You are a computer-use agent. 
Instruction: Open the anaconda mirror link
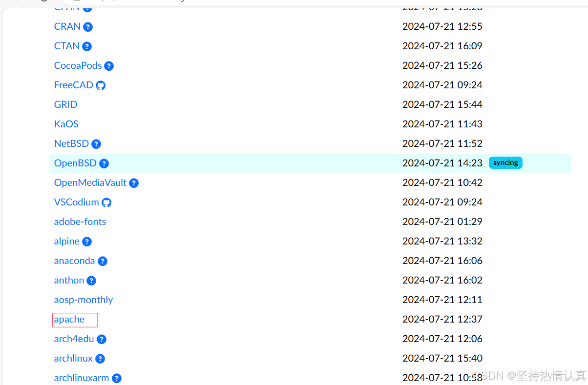[x=75, y=261]
